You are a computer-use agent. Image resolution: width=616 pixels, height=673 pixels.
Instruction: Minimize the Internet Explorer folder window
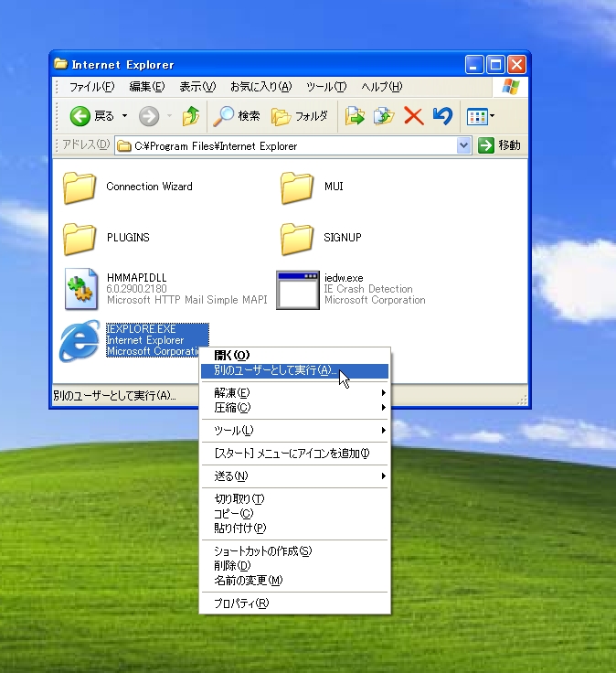tap(474, 65)
